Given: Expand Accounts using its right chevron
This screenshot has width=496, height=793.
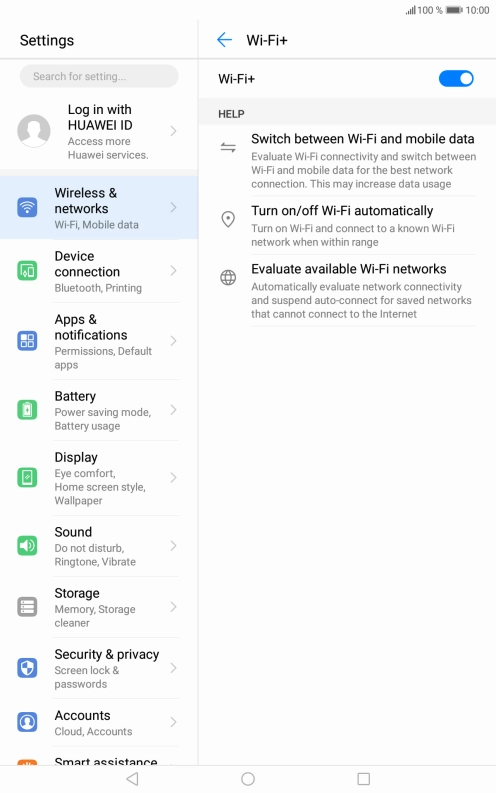Looking at the screenshot, I should (x=173, y=722).
